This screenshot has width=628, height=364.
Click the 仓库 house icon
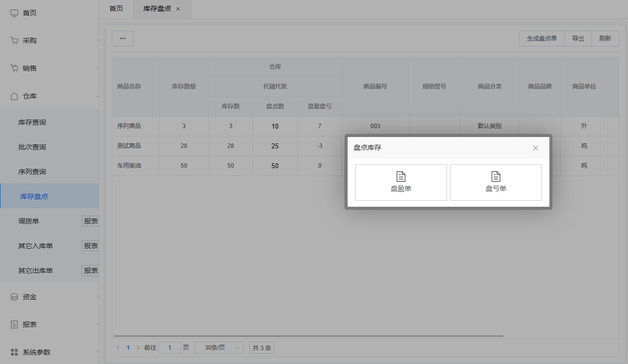[x=14, y=96]
